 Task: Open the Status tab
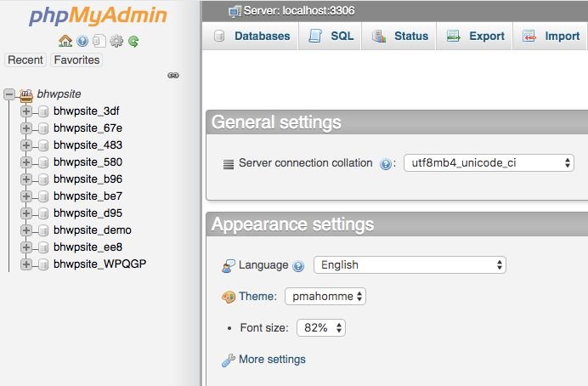pyautogui.click(x=399, y=36)
